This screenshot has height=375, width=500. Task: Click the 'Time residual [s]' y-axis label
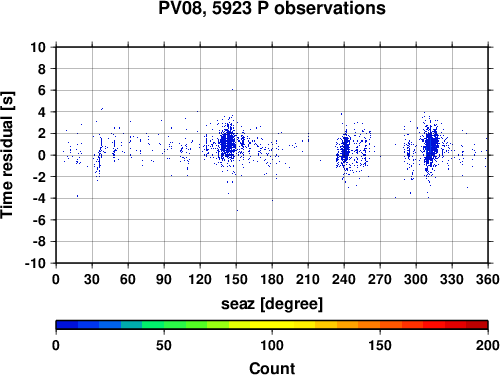tap(7, 155)
